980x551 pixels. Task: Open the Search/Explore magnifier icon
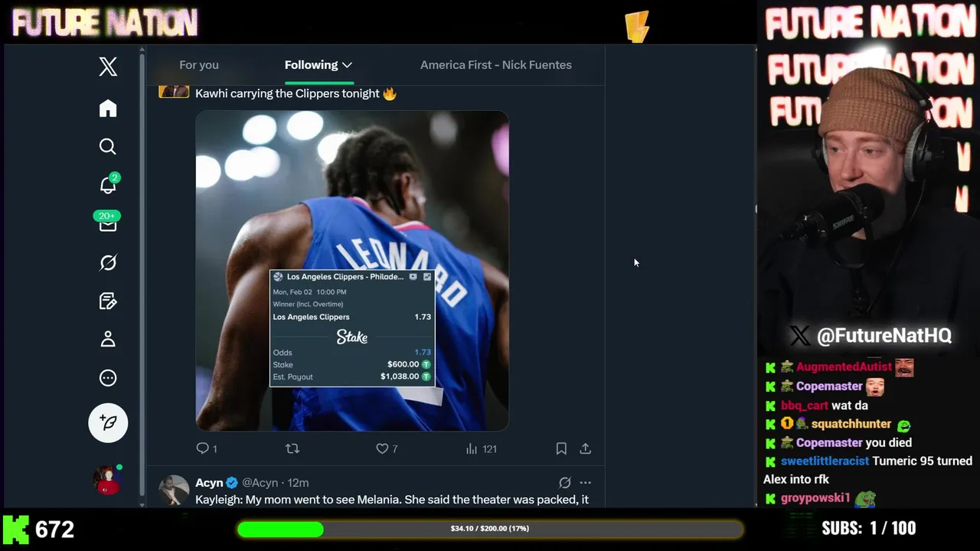pyautogui.click(x=108, y=146)
